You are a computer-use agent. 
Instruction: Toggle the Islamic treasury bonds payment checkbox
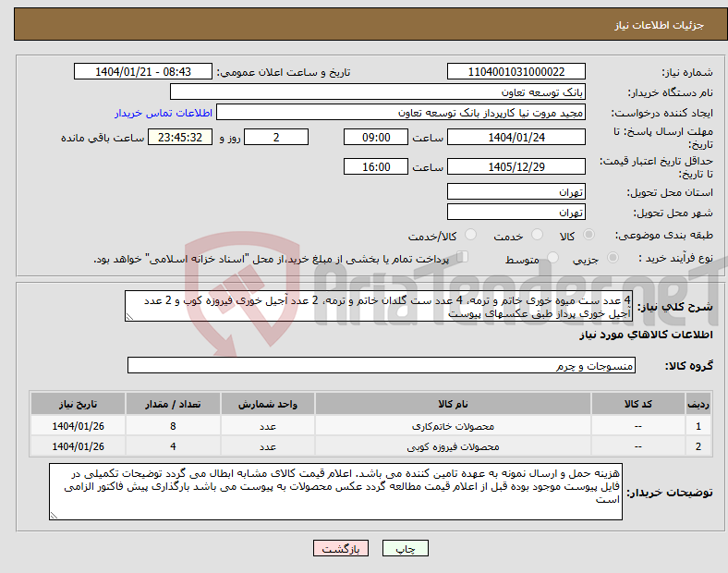click(463, 257)
